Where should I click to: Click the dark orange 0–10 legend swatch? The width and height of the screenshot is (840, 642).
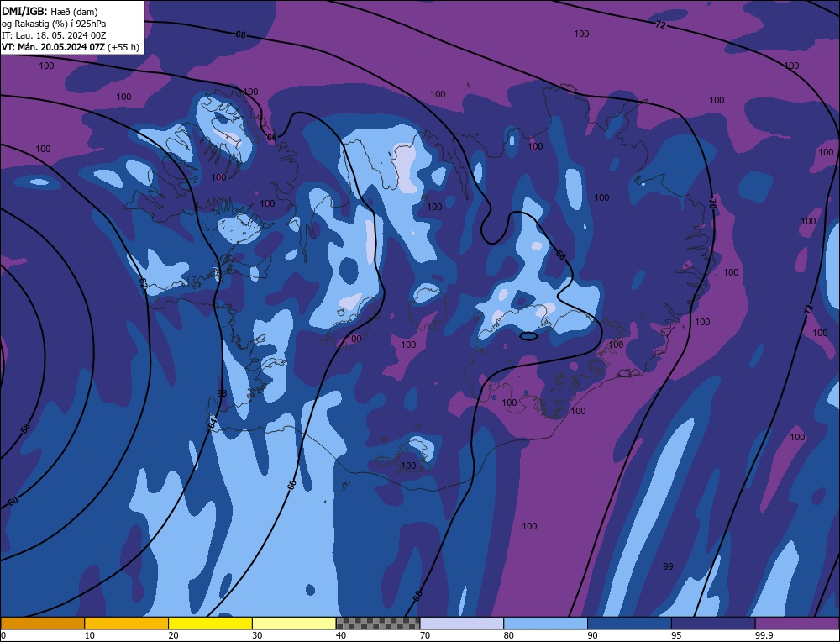(x=42, y=624)
